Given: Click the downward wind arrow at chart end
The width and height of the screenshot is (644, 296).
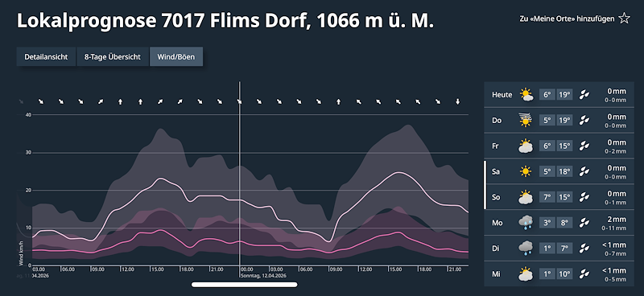Looking at the screenshot, I should tap(457, 101).
